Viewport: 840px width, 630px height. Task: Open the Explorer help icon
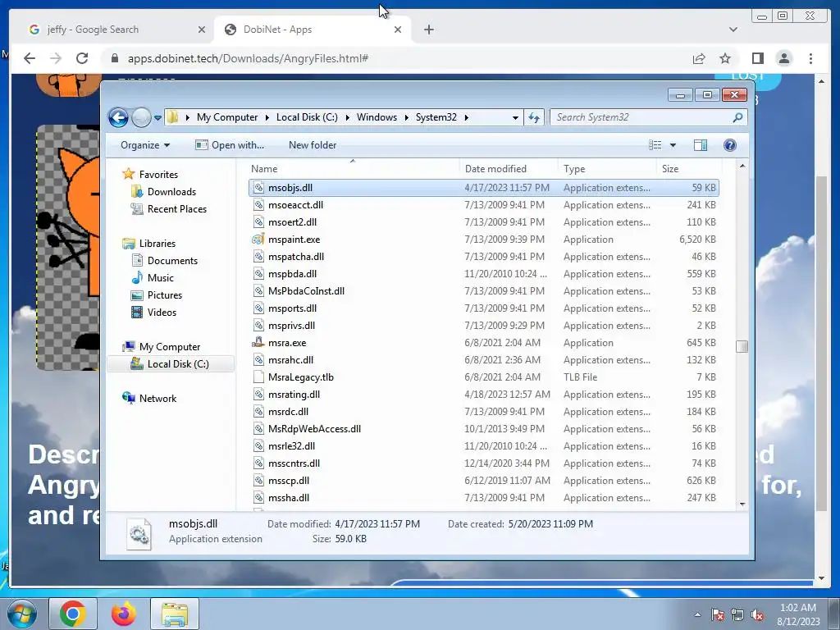729,145
